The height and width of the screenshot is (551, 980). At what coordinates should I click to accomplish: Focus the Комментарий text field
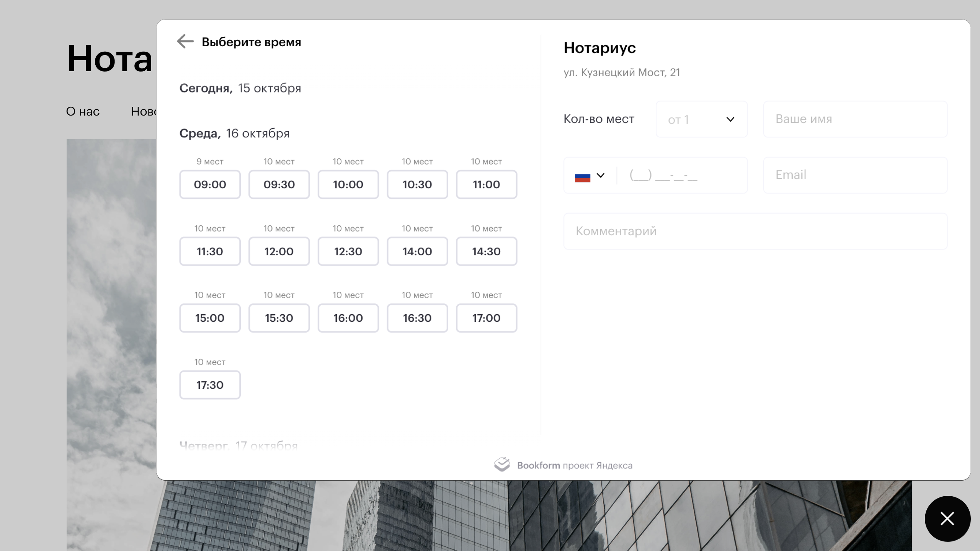(755, 231)
